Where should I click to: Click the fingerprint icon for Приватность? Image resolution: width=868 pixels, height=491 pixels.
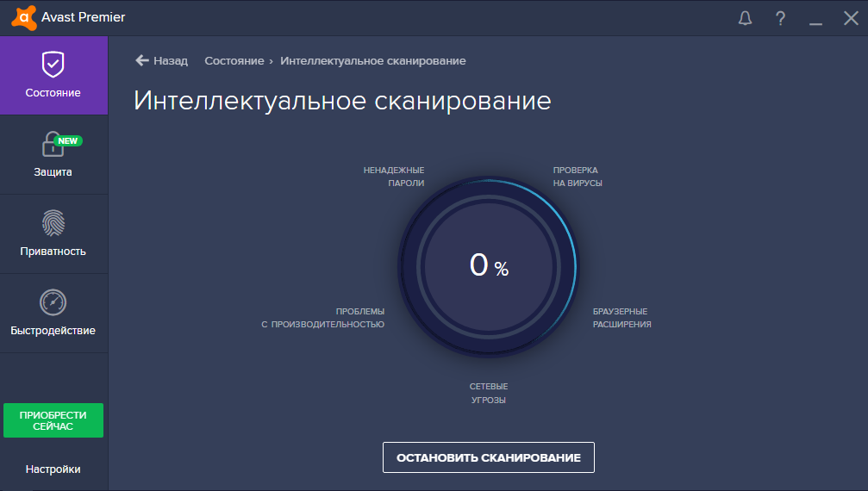coord(53,223)
